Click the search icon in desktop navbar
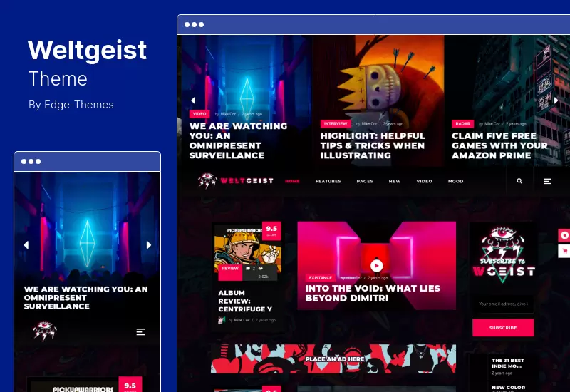Viewport: 570px width, 392px height. coord(519,181)
